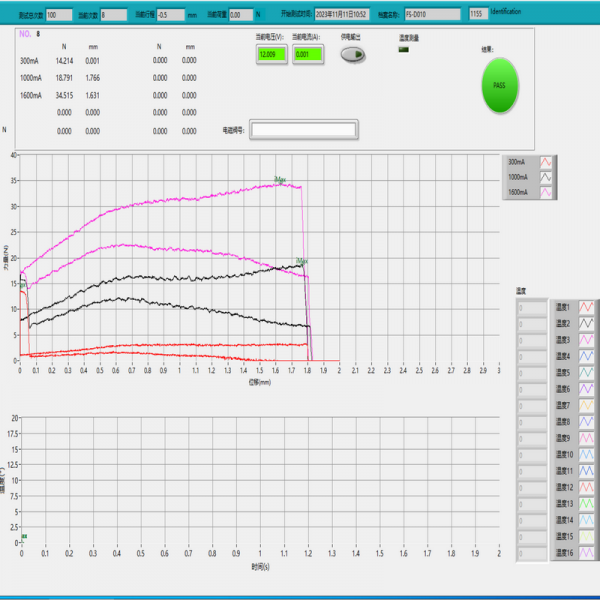600x600 pixels.
Task: Click the 温度16 plot legend icon
Action: click(587, 552)
